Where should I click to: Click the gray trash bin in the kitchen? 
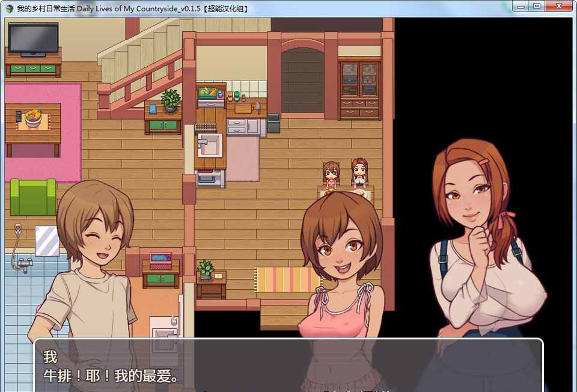click(273, 123)
